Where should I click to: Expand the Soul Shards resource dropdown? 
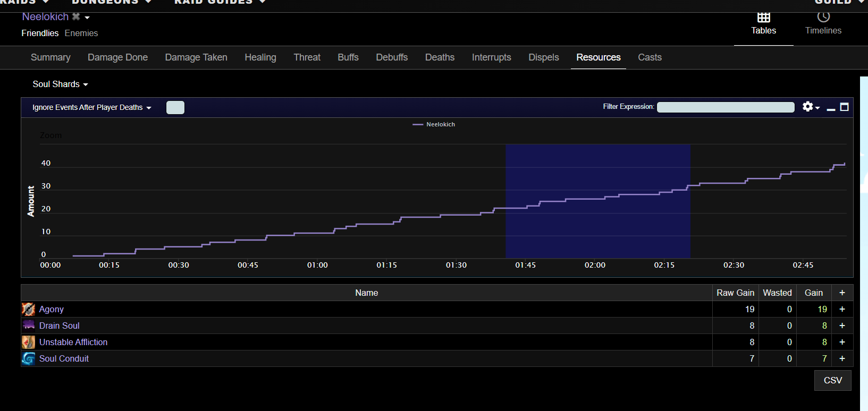(x=60, y=84)
